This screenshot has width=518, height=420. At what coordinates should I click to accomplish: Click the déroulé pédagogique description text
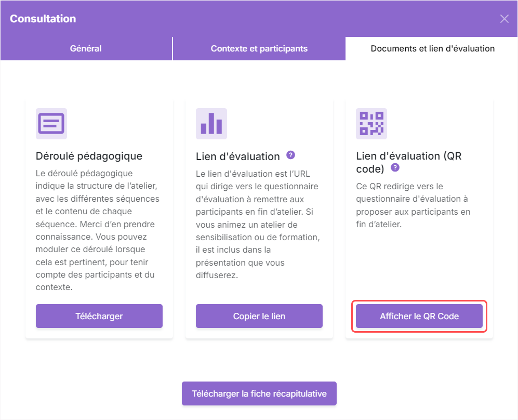[98, 230]
